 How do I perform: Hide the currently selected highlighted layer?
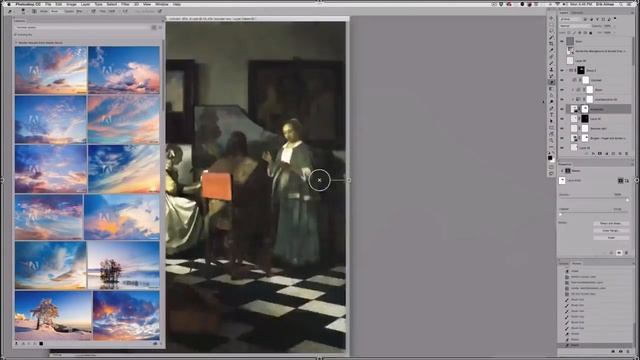562,109
